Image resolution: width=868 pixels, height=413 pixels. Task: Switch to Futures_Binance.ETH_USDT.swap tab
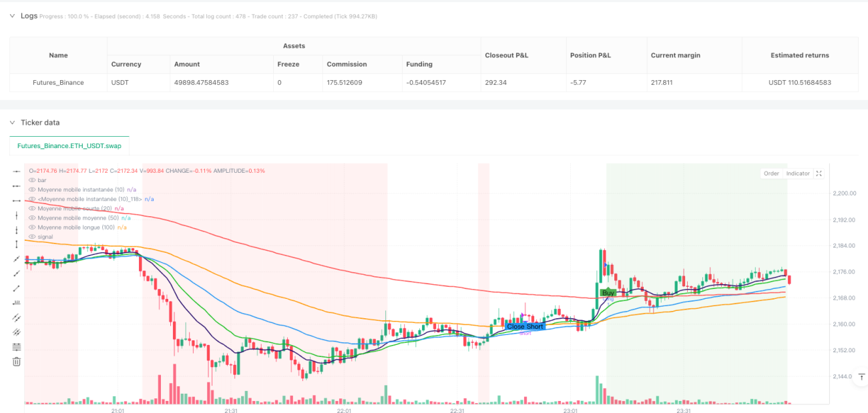pos(69,145)
